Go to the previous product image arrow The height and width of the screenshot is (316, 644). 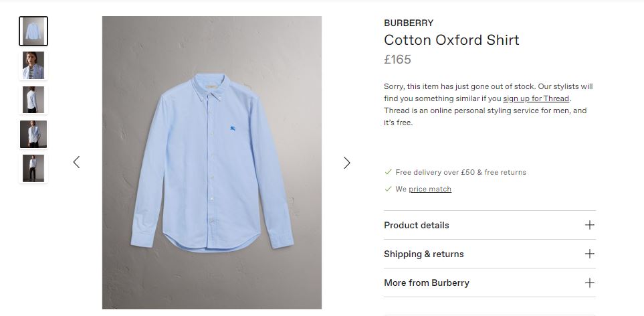(x=76, y=162)
